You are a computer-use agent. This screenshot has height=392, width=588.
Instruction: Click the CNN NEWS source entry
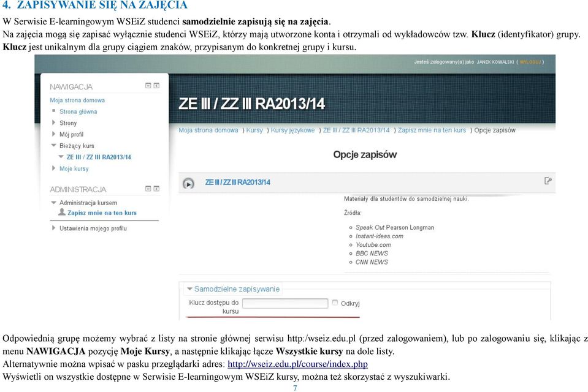pos(372,262)
